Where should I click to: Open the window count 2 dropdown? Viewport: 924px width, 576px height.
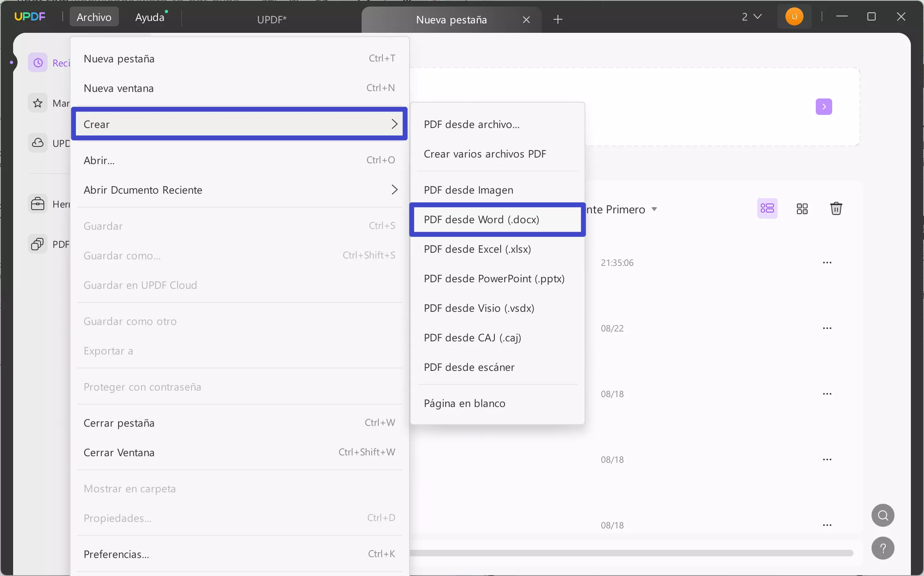(x=751, y=17)
